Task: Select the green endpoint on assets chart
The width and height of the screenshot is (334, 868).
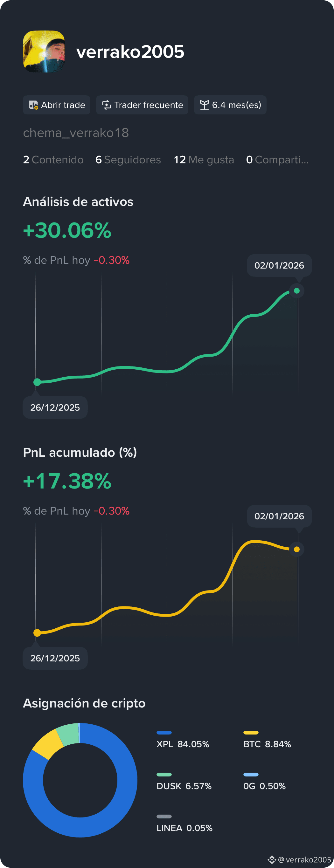Action: click(297, 291)
